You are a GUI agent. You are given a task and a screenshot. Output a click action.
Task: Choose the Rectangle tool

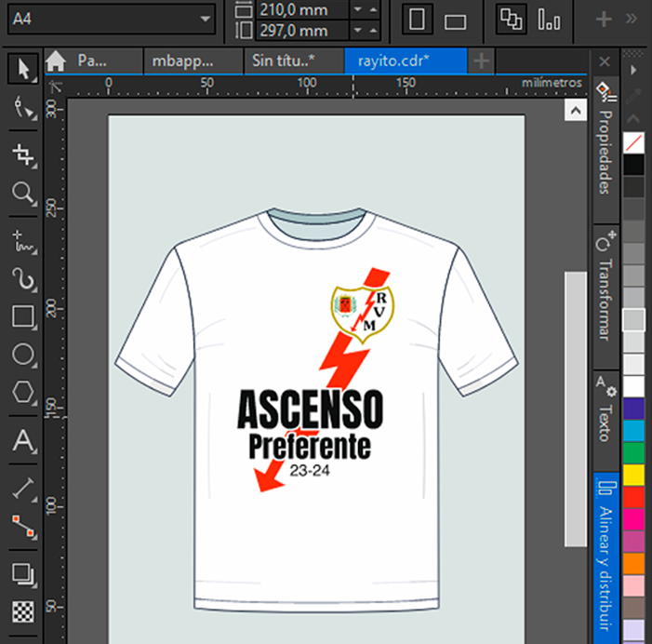23,316
